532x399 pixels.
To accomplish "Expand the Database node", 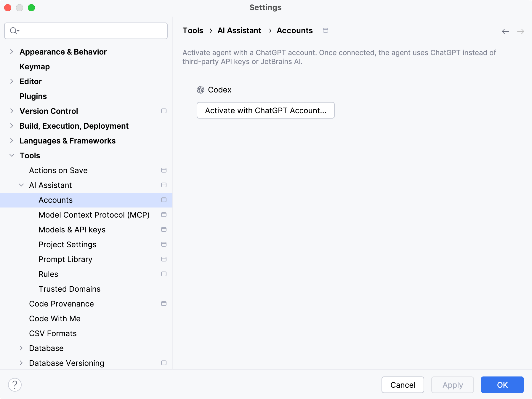I will pos(21,348).
